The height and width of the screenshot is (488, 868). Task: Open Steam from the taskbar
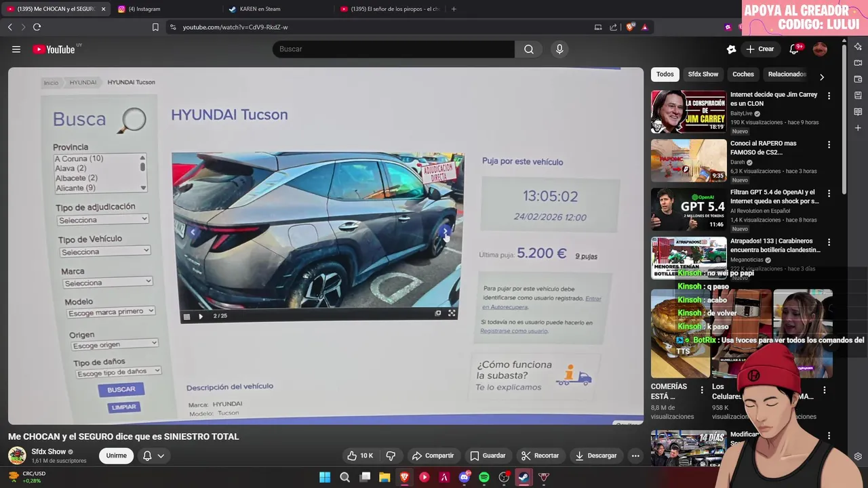tap(524, 477)
